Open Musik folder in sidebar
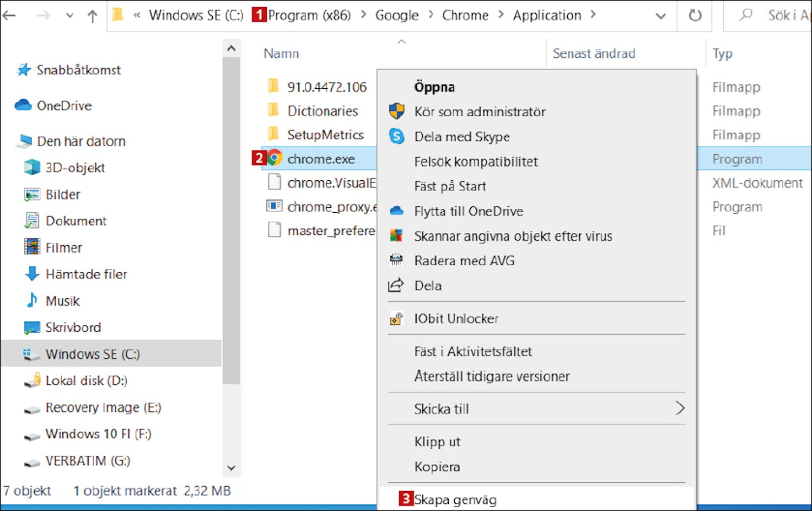The image size is (812, 511). coord(53,300)
